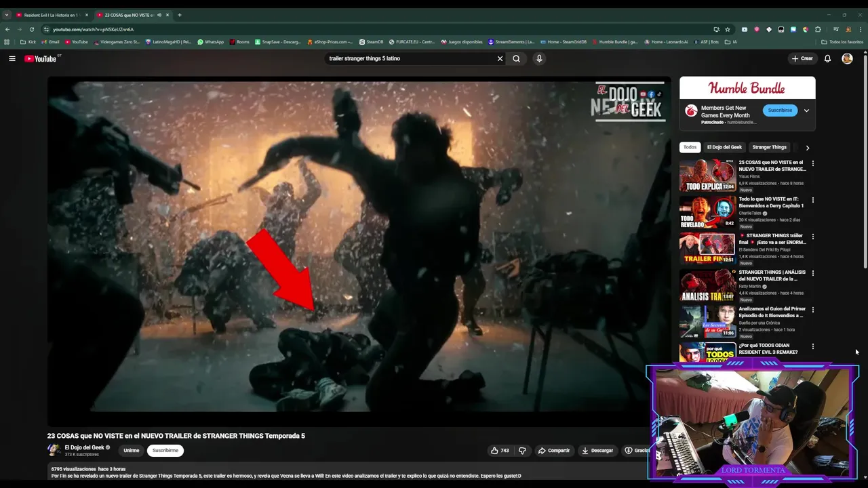
Task: Click the Unirme membership button
Action: point(132,450)
